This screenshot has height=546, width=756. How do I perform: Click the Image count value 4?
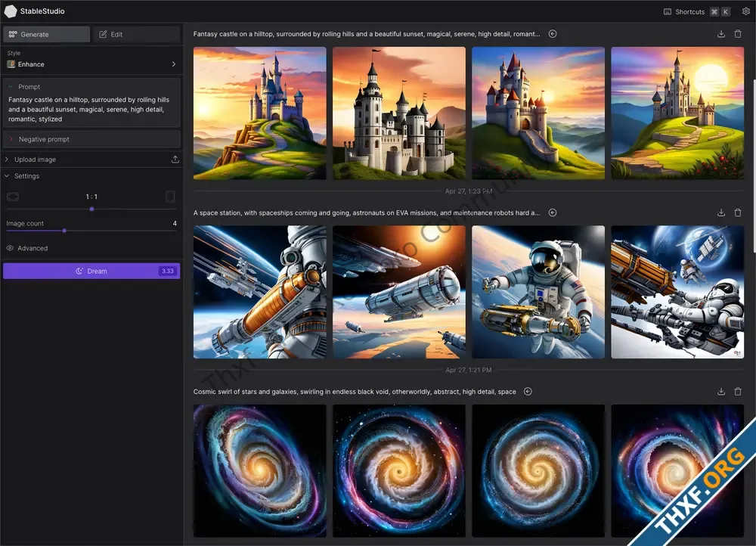pos(175,223)
